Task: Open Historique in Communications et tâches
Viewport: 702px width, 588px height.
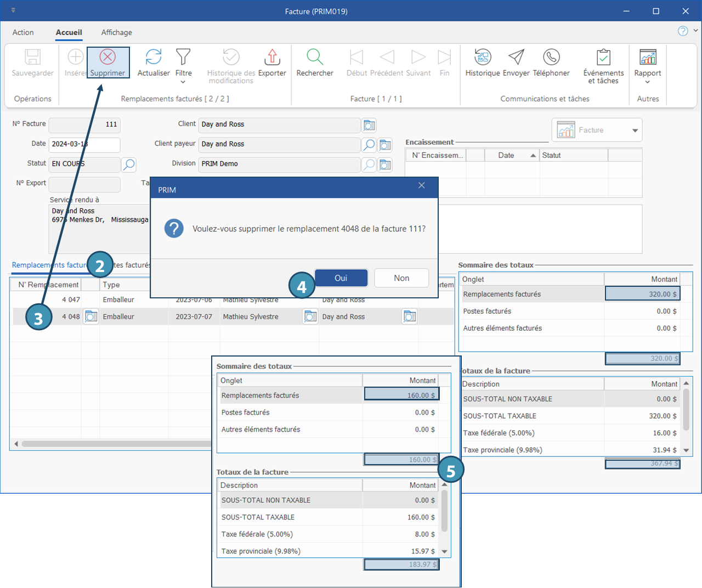Action: 483,57
